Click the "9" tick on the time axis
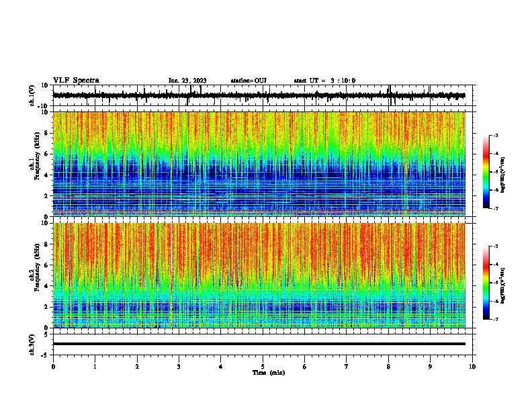The image size is (532, 411). point(430,367)
